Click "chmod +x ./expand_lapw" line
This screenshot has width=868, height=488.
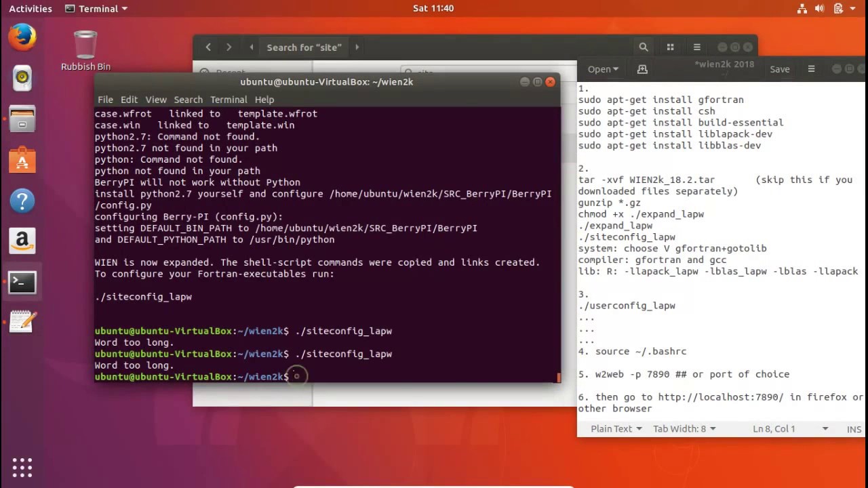pyautogui.click(x=641, y=214)
